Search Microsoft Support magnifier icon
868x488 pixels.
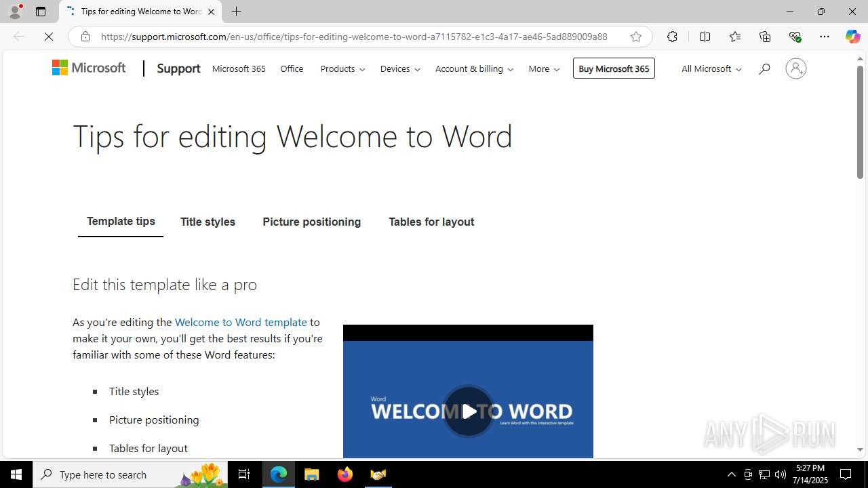tap(764, 68)
